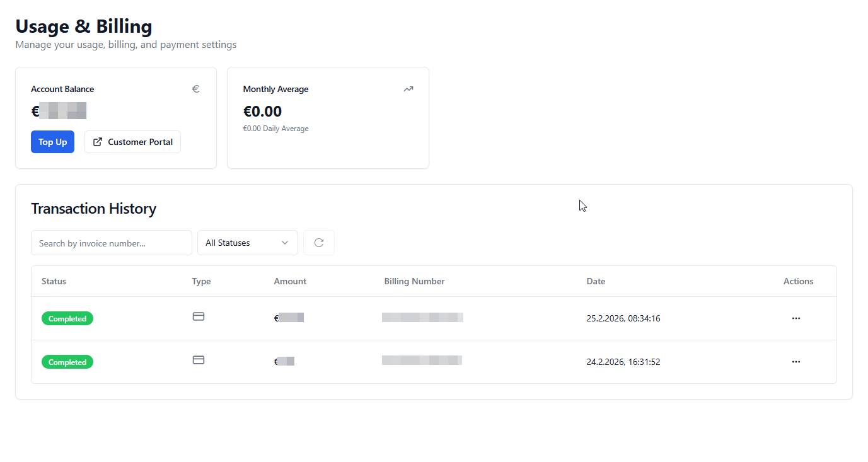The image size is (868, 462).
Task: Refresh the transaction history list
Action: (319, 243)
